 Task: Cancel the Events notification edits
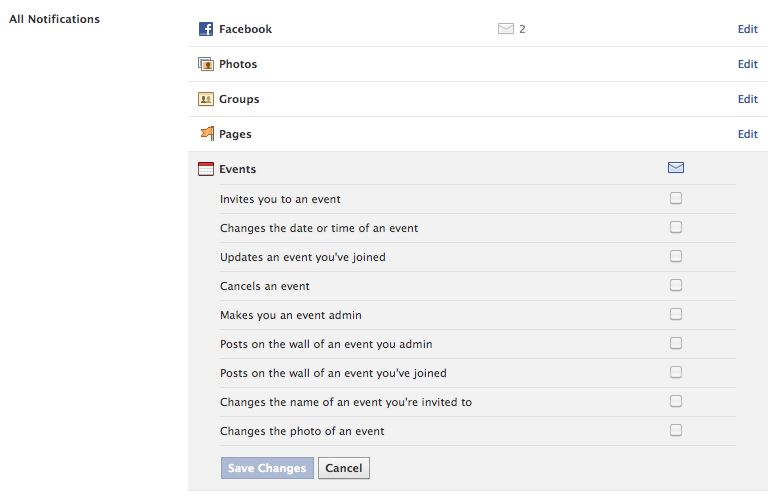[x=344, y=468]
